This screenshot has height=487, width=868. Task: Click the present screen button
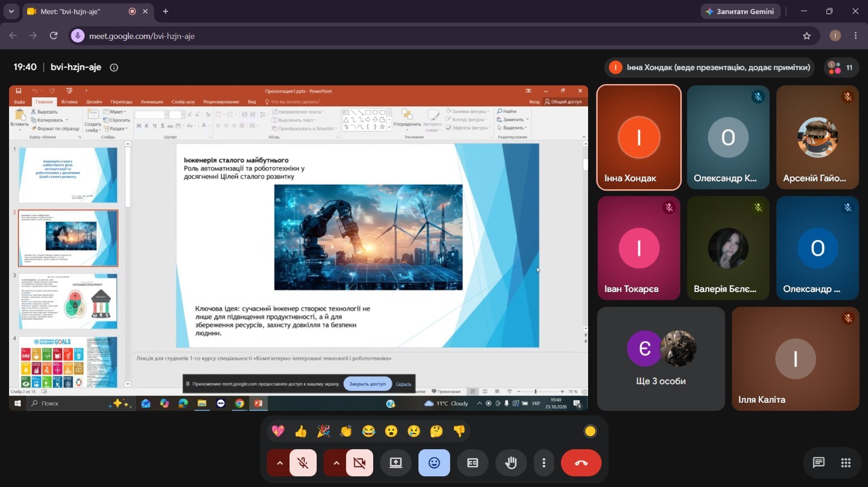click(396, 463)
